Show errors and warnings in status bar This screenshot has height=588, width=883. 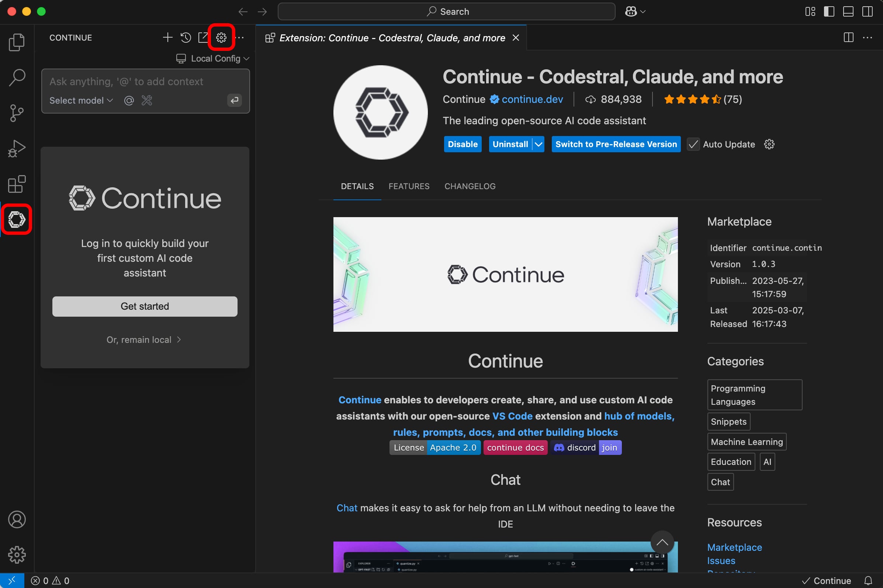tap(50, 581)
